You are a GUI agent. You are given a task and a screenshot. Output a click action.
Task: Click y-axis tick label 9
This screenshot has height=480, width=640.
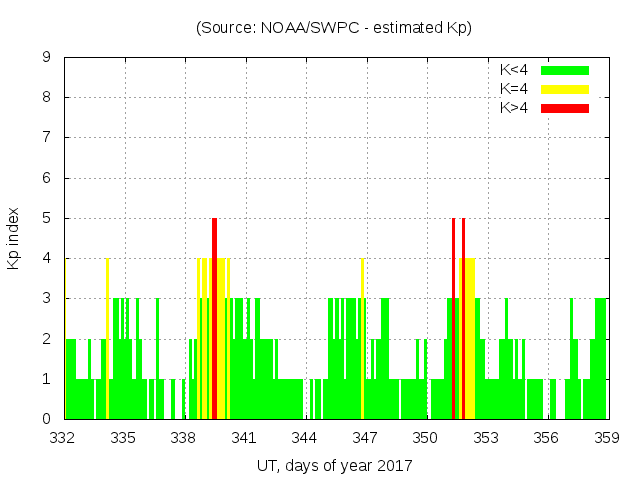(x=46, y=58)
